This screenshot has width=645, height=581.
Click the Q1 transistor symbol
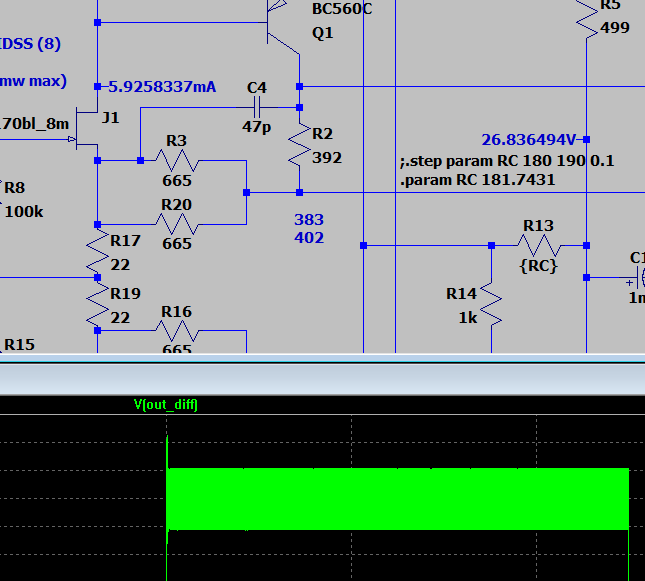pyautogui.click(x=283, y=25)
